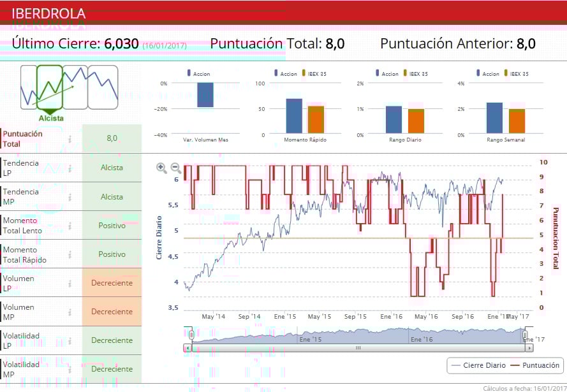Click the Momento Total Rápido row label
Viewport: 567px width, 392px height.
coord(25,255)
